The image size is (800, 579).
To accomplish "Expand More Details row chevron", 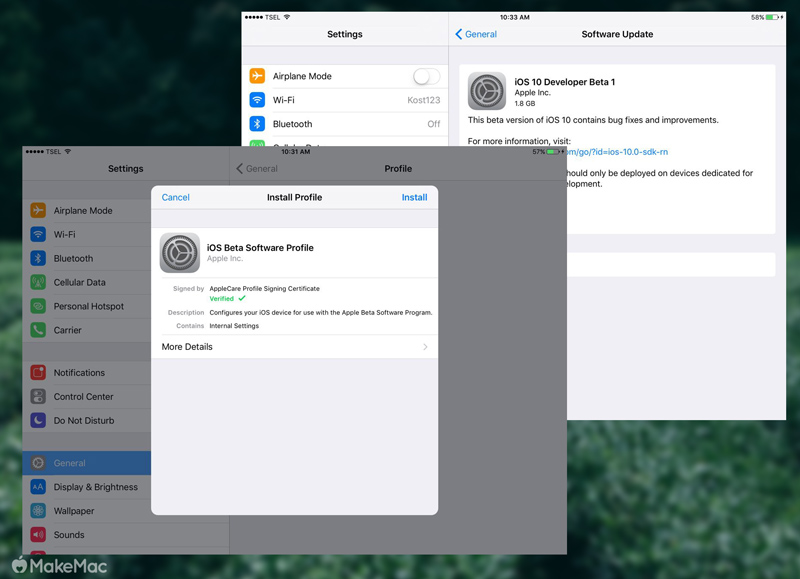I will click(x=425, y=347).
